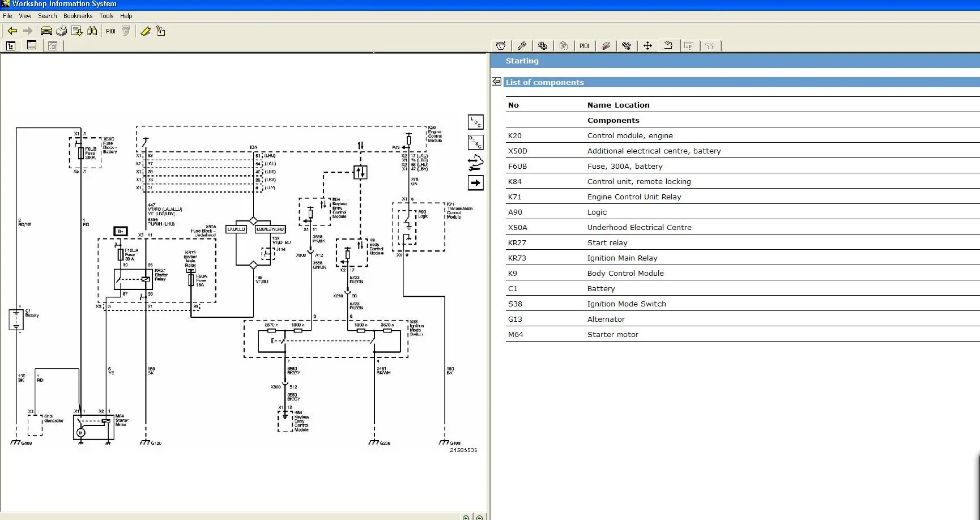The width and height of the screenshot is (980, 520).
Task: Click KR27 Starter Relay symbol in diagram
Action: pyautogui.click(x=134, y=279)
